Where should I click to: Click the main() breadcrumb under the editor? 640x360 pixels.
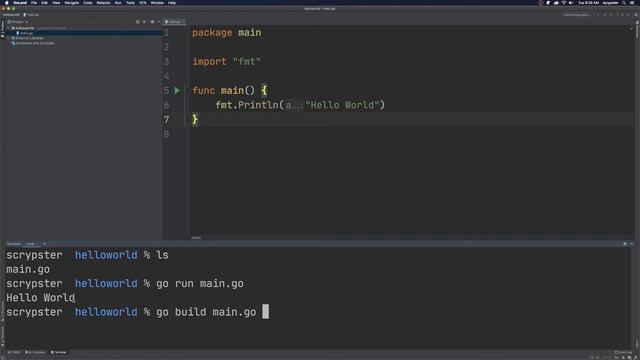196,238
